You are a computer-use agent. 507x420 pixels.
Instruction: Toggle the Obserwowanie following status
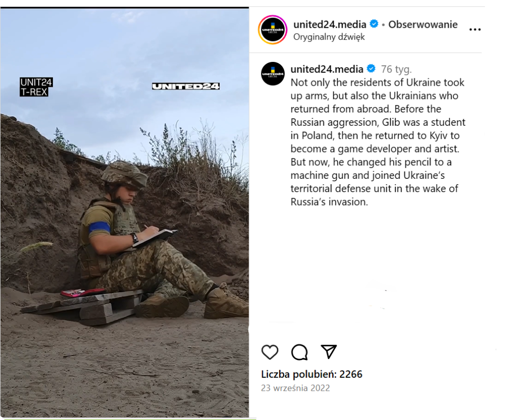click(x=423, y=25)
